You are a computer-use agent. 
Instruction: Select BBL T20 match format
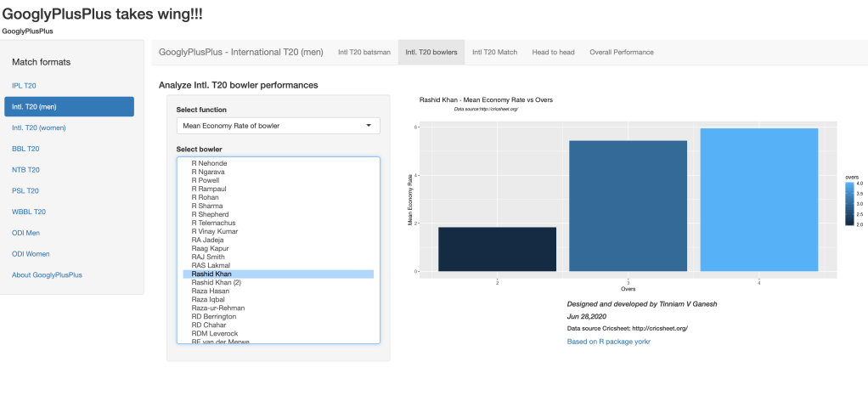tap(25, 149)
